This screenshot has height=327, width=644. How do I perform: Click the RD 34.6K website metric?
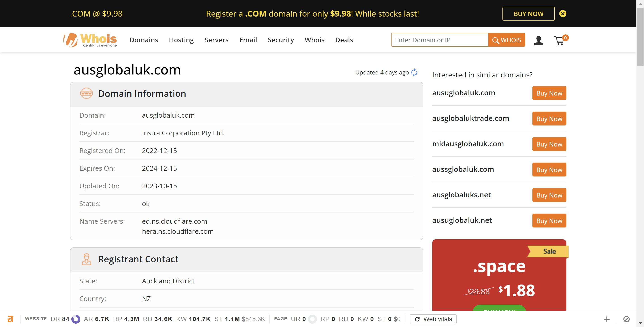[x=157, y=319]
